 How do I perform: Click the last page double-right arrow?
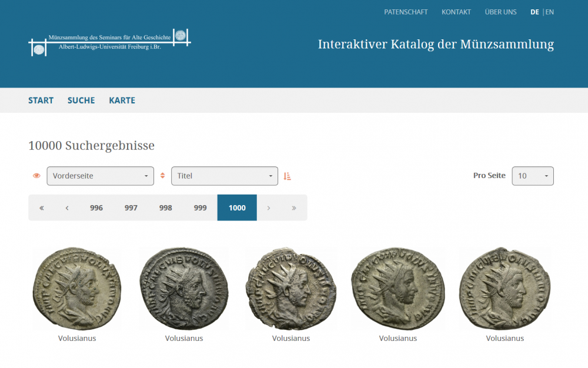point(294,208)
